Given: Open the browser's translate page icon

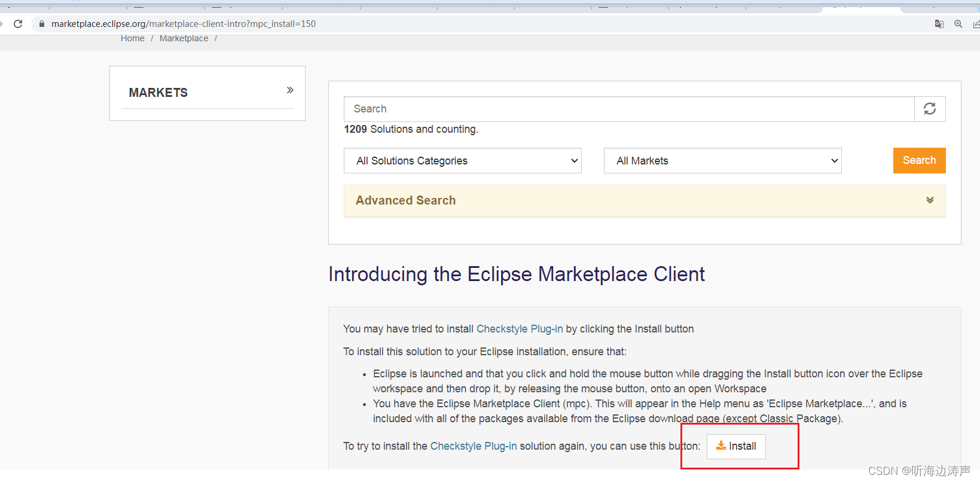Looking at the screenshot, I should click(939, 24).
